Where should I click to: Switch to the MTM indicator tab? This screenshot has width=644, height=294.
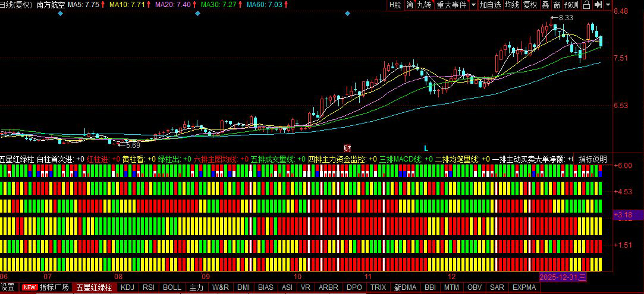[452, 287]
